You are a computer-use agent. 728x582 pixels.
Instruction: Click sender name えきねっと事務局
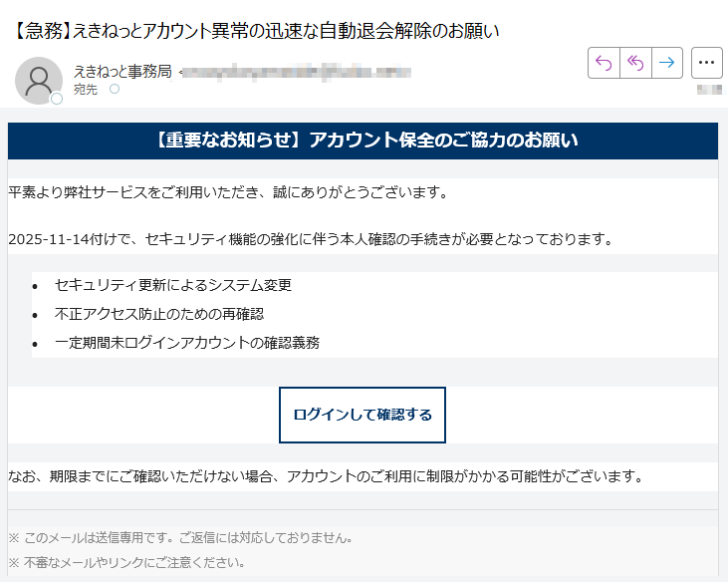pyautogui.click(x=122, y=72)
